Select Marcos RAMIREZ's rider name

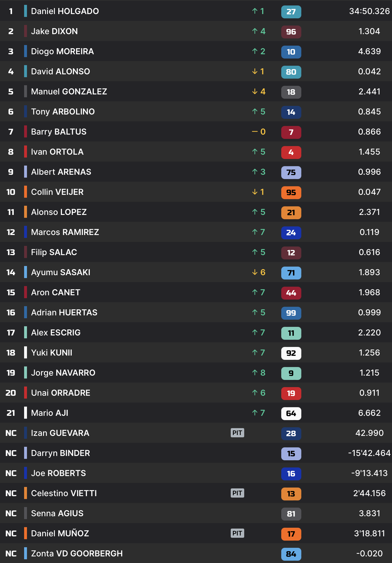tap(65, 232)
